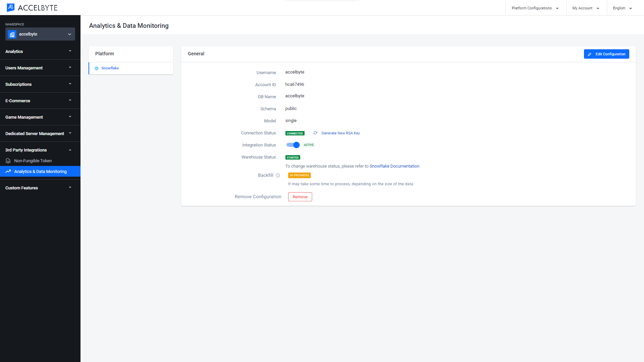Click the Analytics & Data Monitoring sidebar icon

coord(9,172)
